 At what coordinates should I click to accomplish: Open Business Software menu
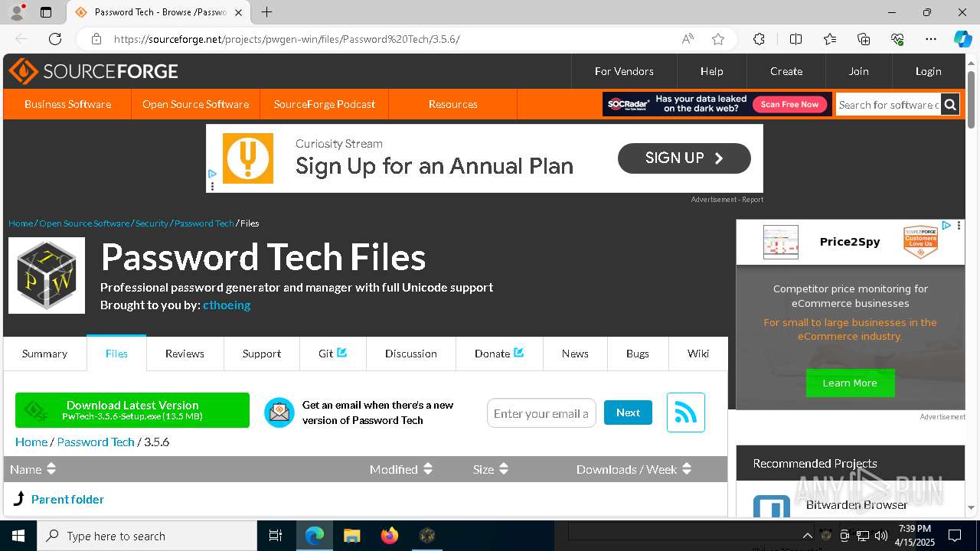coord(67,104)
